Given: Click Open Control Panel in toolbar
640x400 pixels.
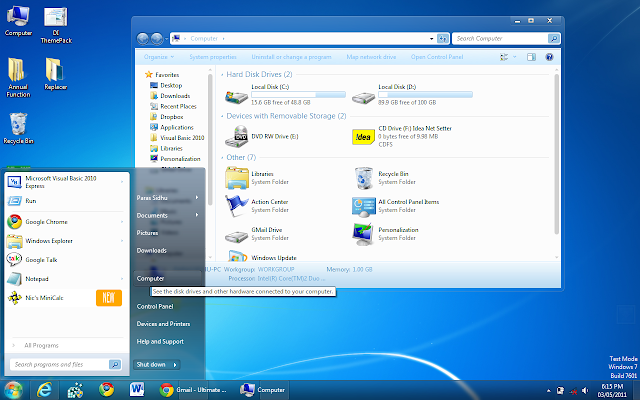Looking at the screenshot, I should pyautogui.click(x=437, y=57).
